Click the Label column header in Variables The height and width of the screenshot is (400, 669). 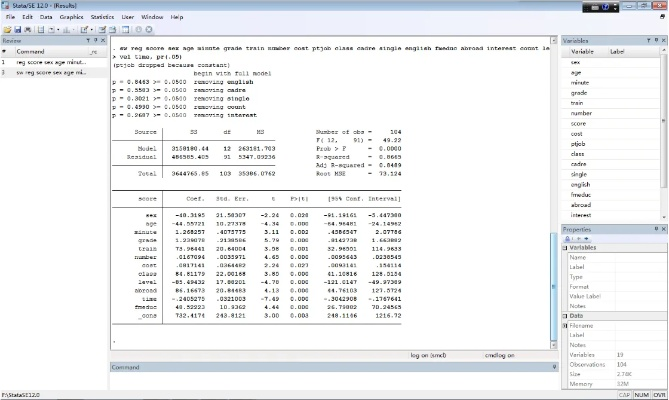click(617, 51)
